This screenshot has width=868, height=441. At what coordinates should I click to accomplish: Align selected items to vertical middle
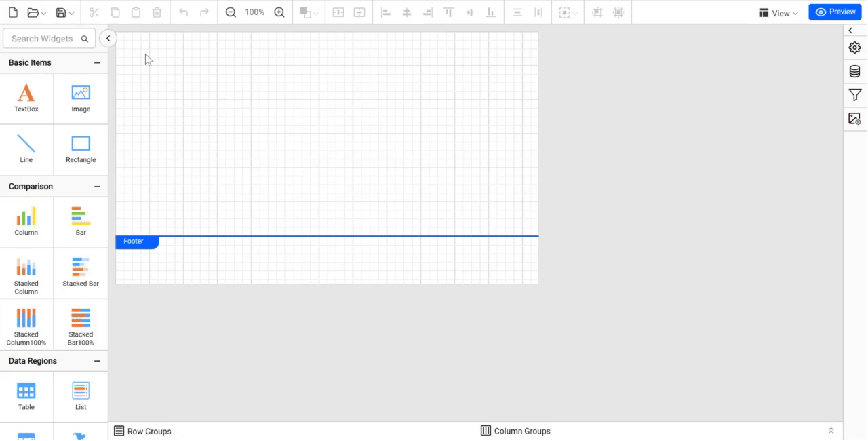469,12
